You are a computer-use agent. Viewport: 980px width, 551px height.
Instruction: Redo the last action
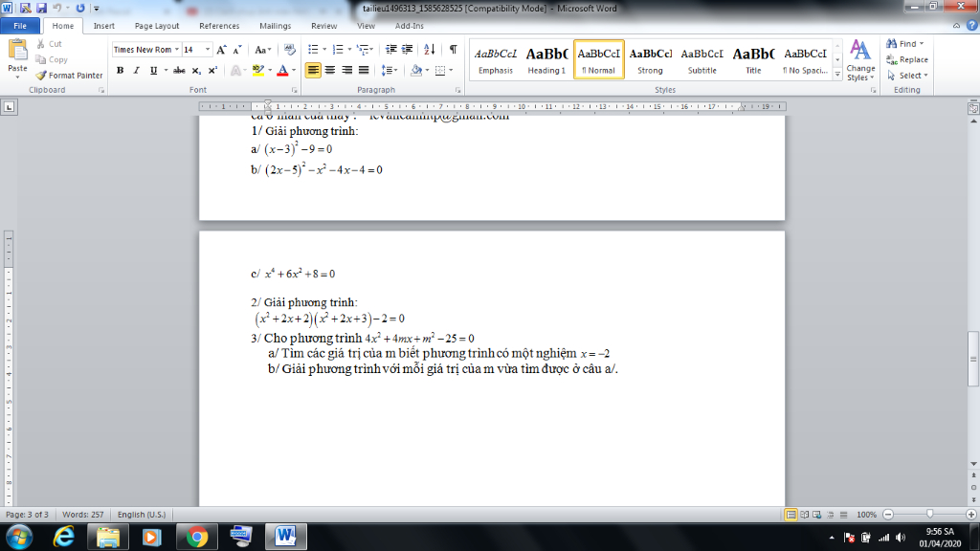tap(80, 8)
